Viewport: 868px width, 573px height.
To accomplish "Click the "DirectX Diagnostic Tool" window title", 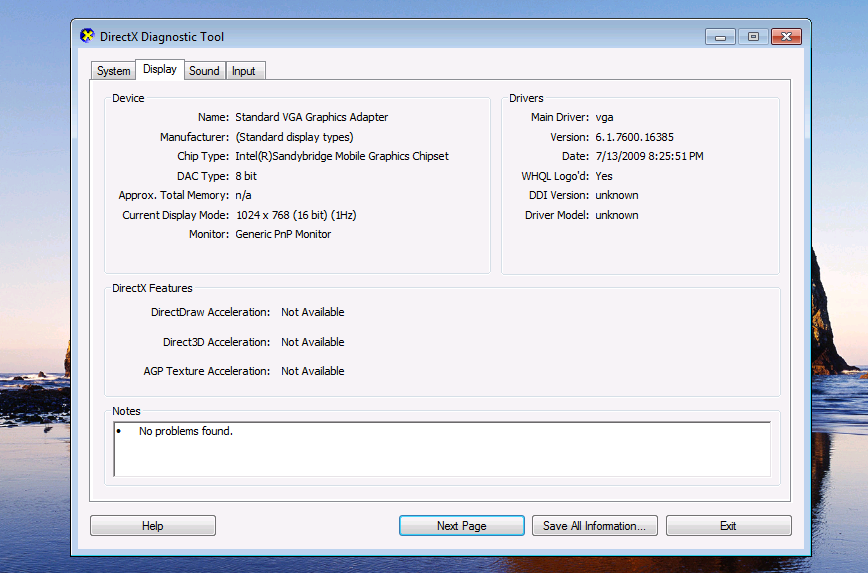I will point(162,37).
